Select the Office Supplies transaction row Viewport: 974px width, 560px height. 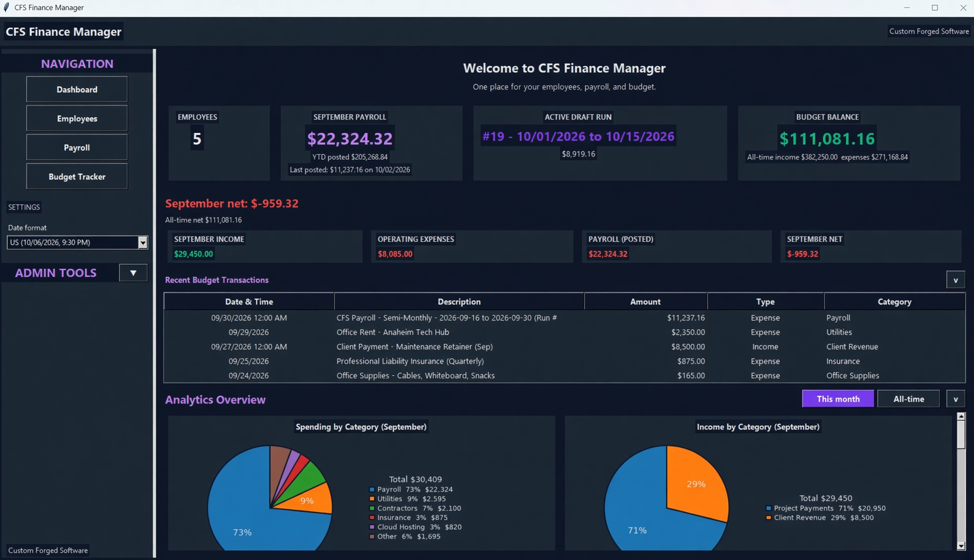(564, 376)
